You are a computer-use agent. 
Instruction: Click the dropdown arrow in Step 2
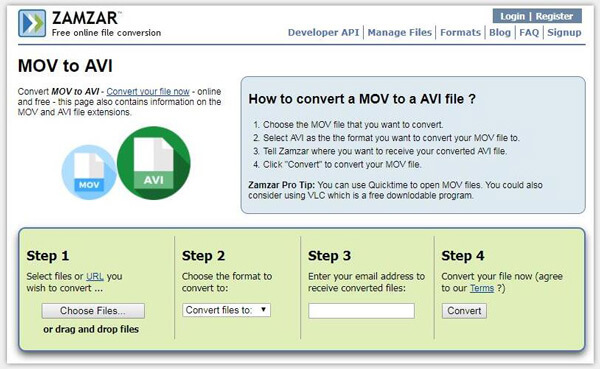264,310
